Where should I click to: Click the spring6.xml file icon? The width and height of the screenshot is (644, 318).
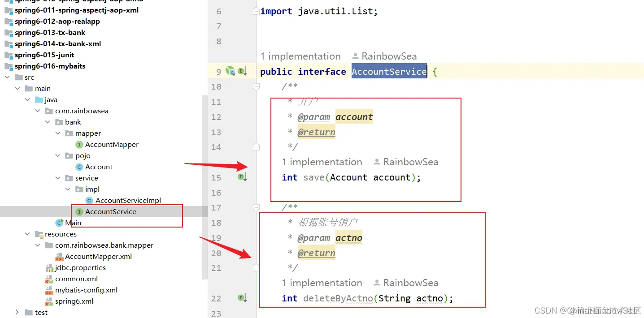[x=49, y=301]
